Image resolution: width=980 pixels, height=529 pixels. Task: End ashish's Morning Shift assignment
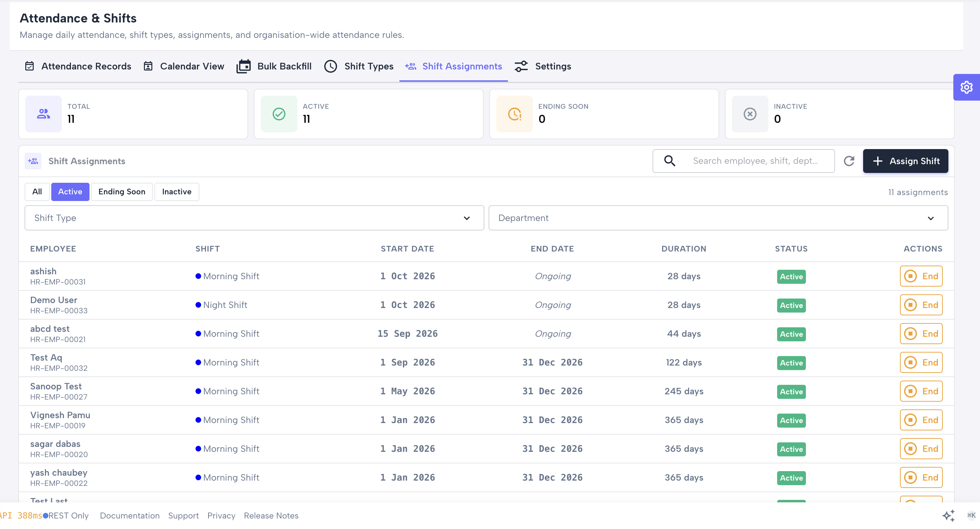921,276
